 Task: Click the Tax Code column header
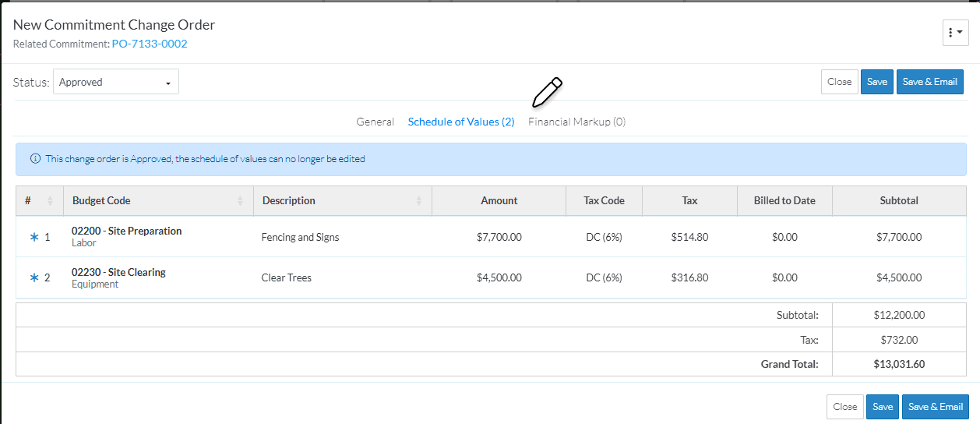tap(604, 200)
